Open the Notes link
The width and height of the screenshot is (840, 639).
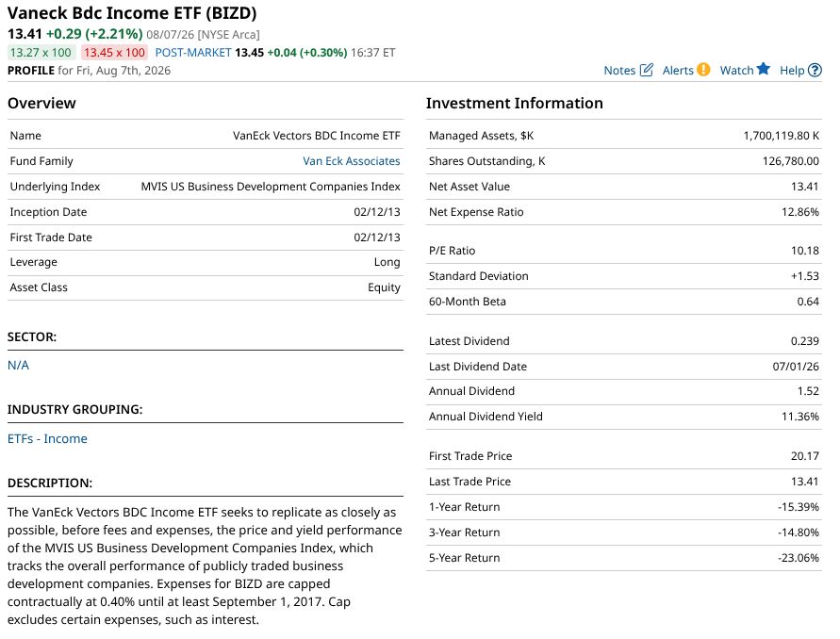(x=619, y=70)
